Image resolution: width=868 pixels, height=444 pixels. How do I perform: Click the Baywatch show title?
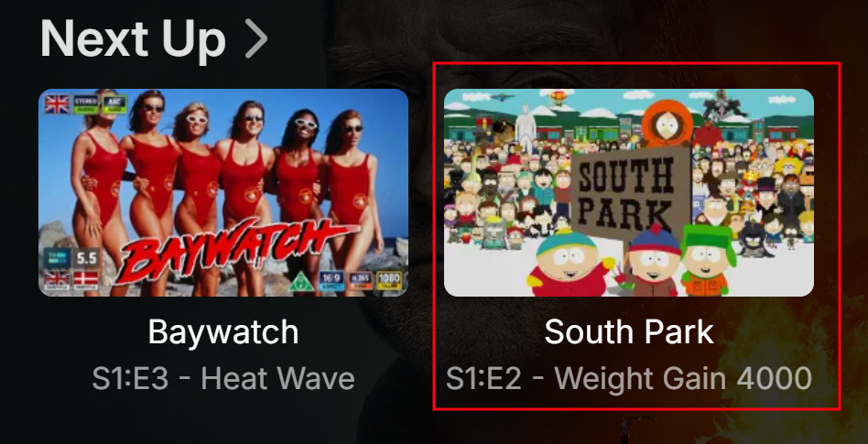click(223, 332)
